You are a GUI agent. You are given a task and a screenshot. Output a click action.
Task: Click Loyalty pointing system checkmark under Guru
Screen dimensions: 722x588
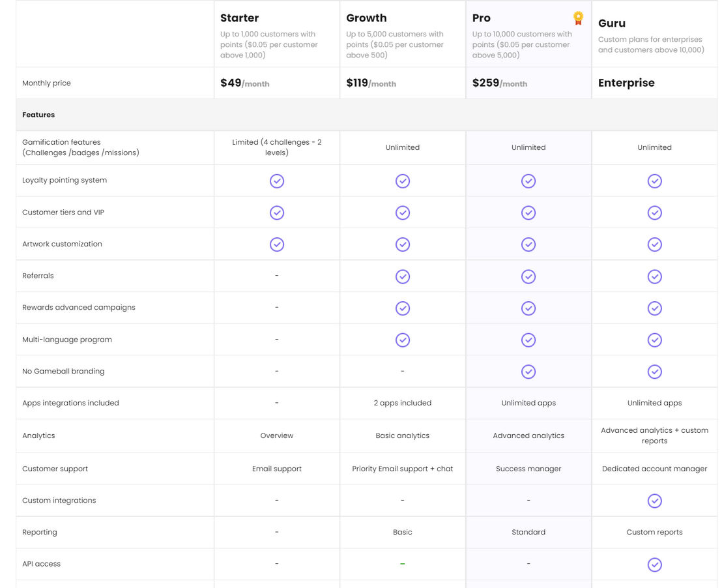point(654,181)
